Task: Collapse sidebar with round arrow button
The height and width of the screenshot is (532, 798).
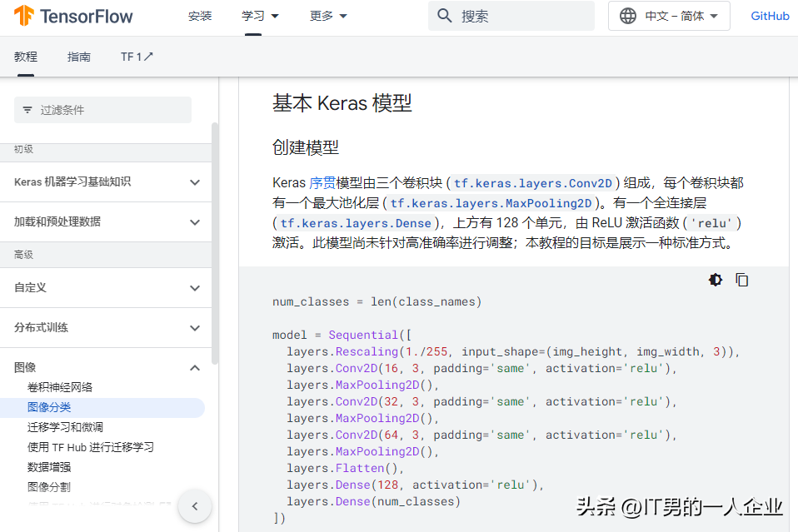Action: click(195, 506)
